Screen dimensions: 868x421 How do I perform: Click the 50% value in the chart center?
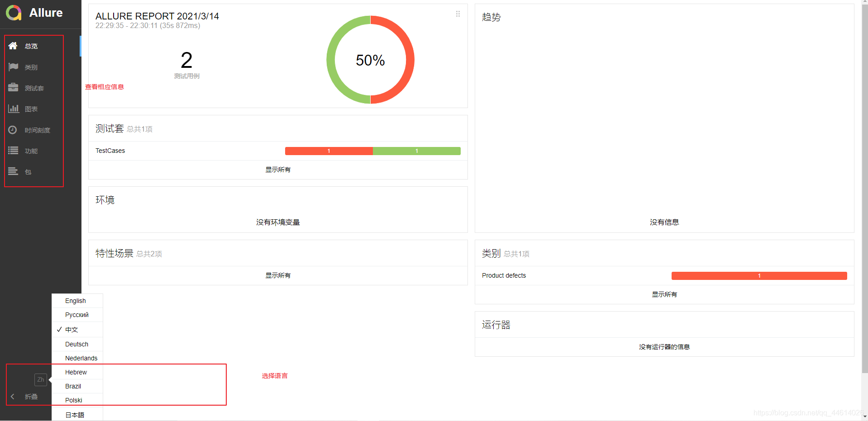point(370,60)
